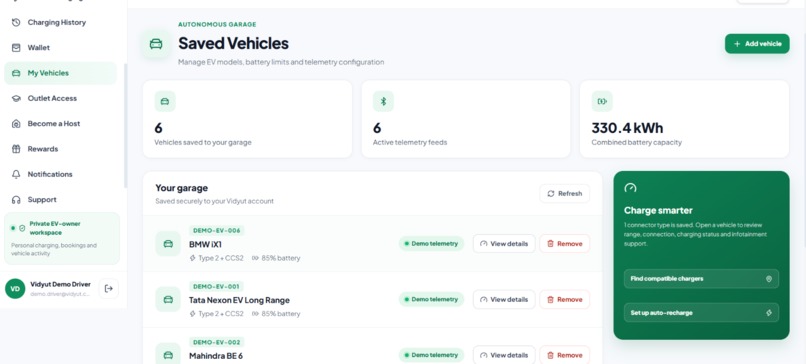
Task: Click the Charging History clock icon
Action: [x=16, y=22]
